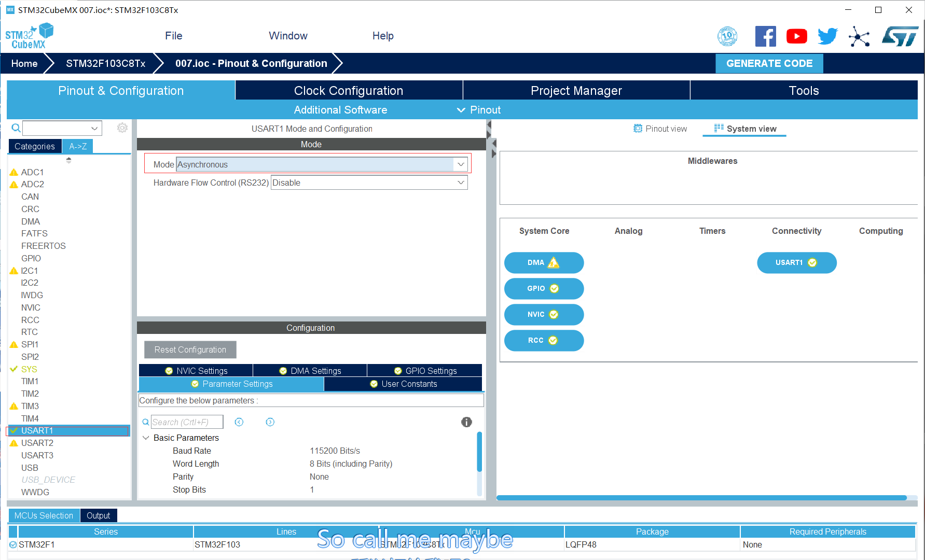Switch to Tools tab
The height and width of the screenshot is (560, 925).
point(804,90)
